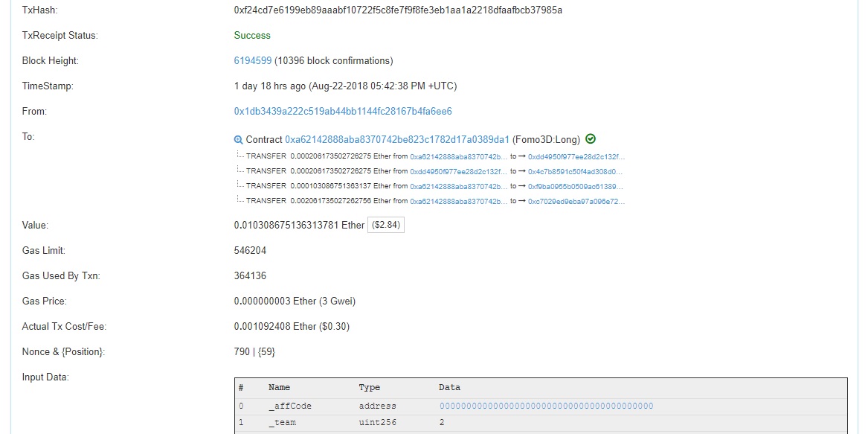The height and width of the screenshot is (434, 868).
Task: Open recipient address 0x4c7b8591c50f link
Action: coord(576,171)
